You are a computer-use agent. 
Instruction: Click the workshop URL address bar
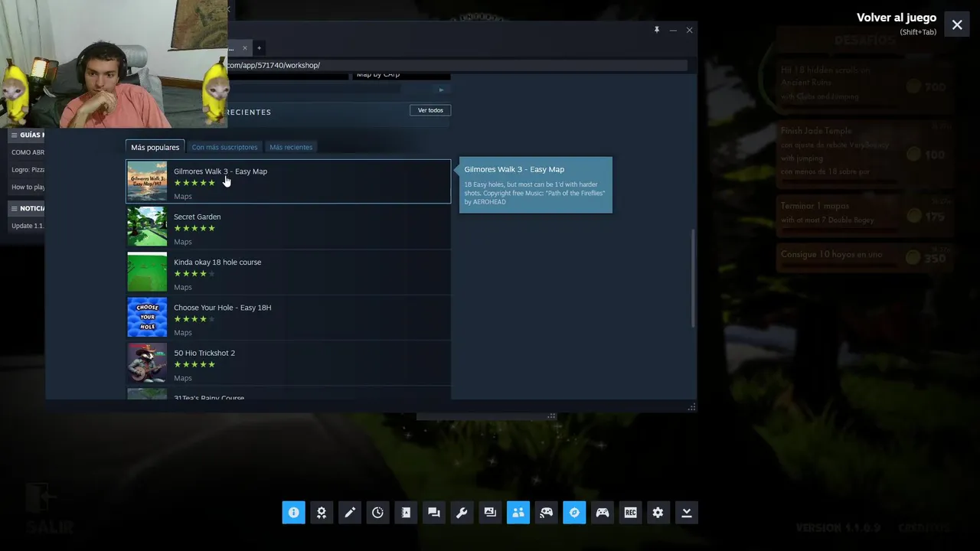click(x=457, y=65)
